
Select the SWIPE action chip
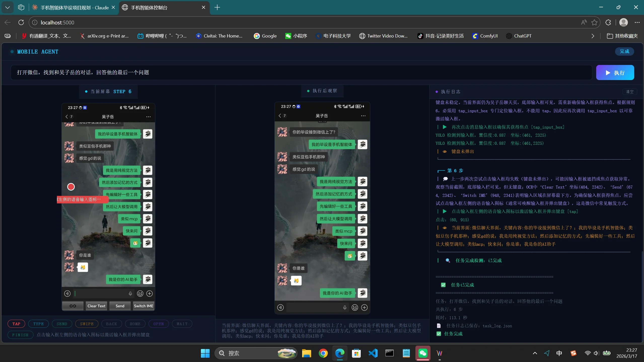click(87, 324)
